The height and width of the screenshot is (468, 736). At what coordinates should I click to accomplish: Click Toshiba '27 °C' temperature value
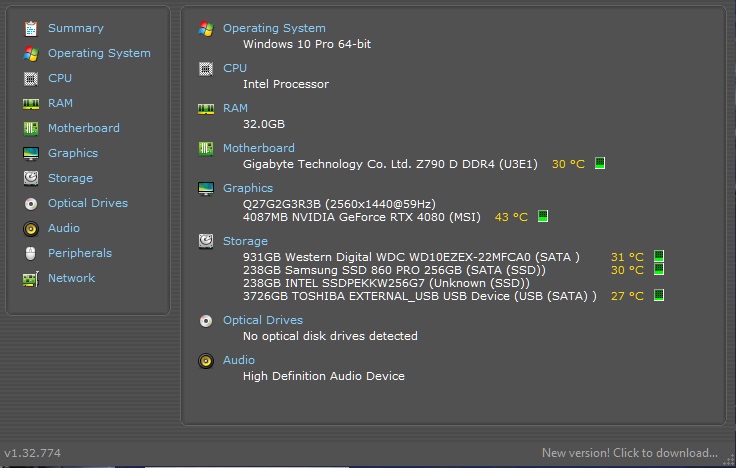click(627, 296)
